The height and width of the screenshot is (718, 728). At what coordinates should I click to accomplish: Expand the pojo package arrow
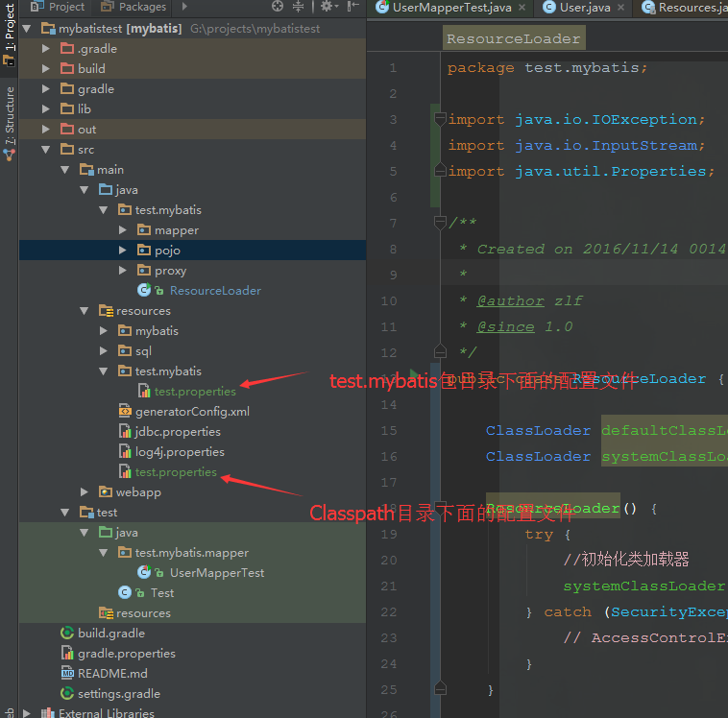(x=123, y=251)
